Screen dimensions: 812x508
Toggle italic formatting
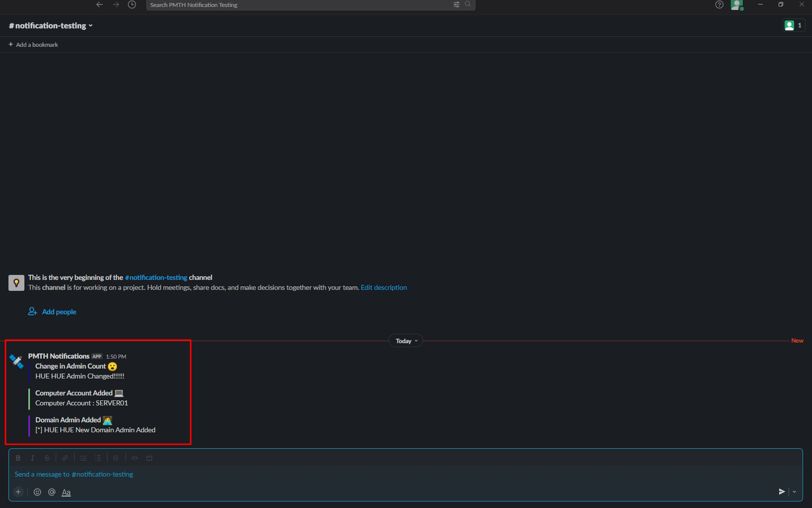coord(33,458)
